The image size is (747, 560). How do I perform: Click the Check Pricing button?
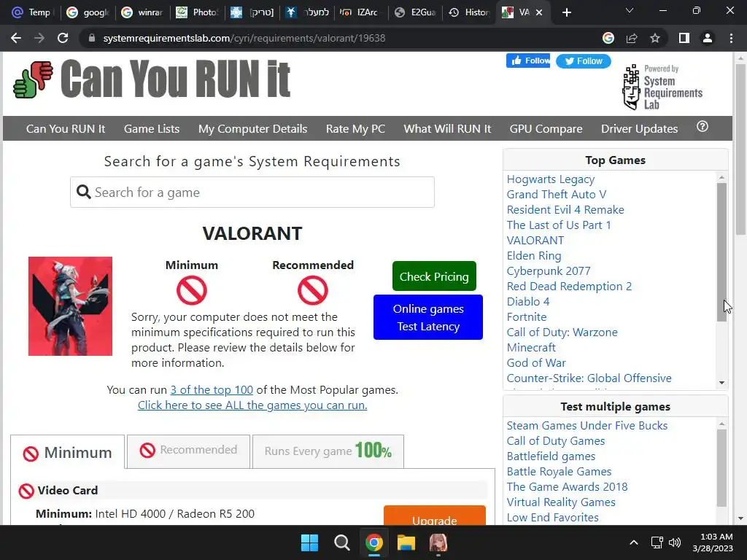(x=434, y=276)
